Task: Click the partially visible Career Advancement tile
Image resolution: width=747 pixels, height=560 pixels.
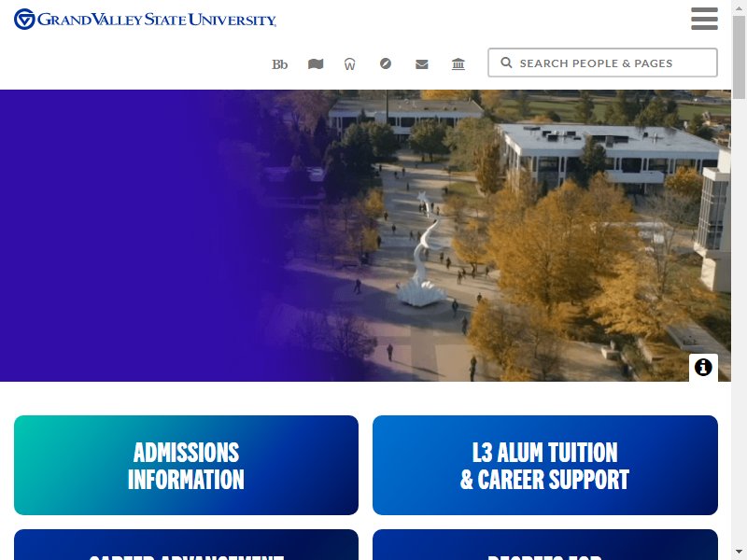Action: (186, 545)
